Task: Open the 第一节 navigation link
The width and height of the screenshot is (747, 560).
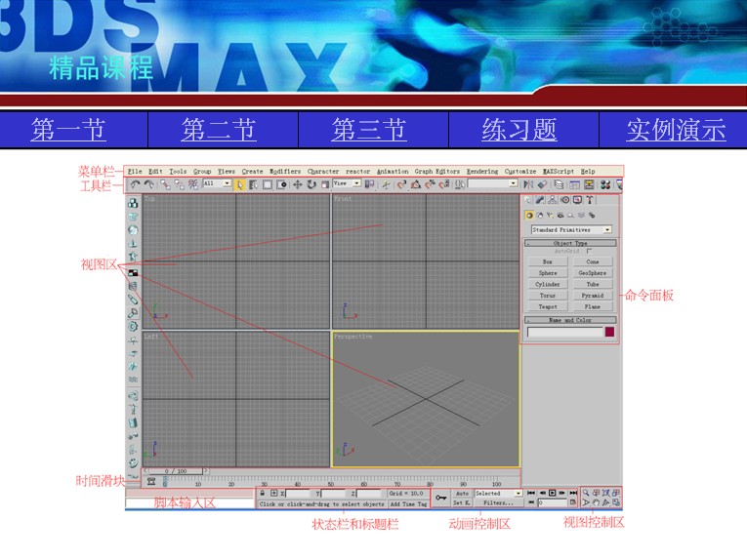Action: click(68, 130)
